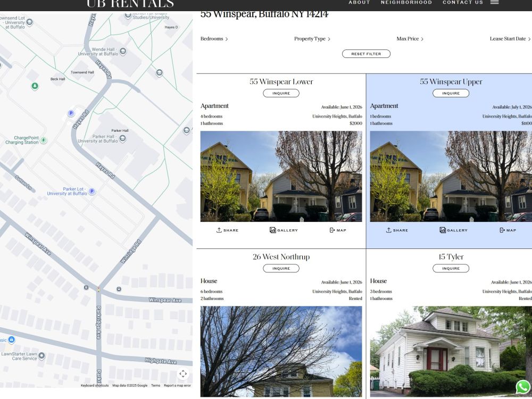Click 'Rented' status in 26 West Northrup
The image size is (532, 399).
pyautogui.click(x=355, y=298)
